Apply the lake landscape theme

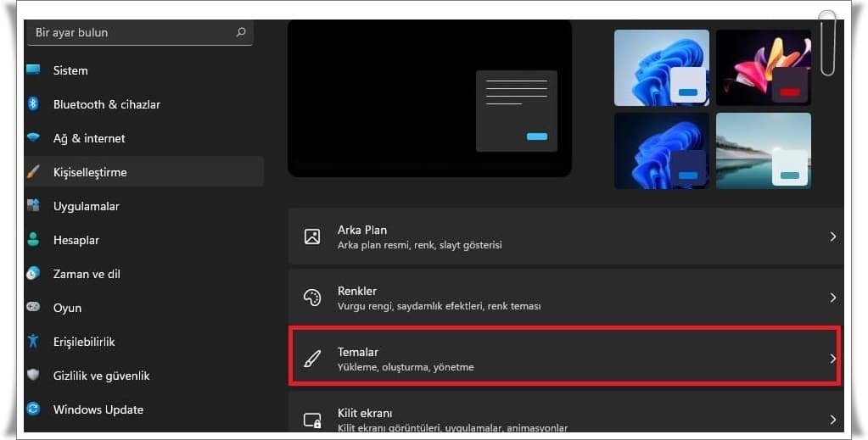point(764,151)
